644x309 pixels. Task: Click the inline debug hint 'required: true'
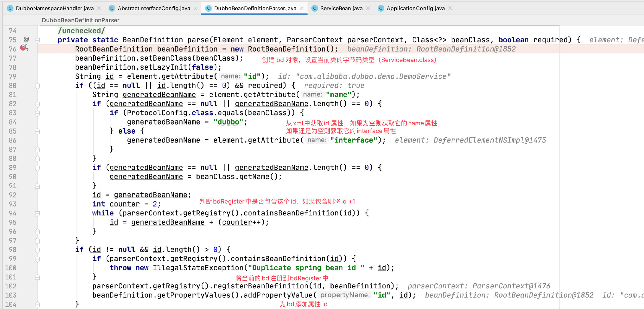coord(334,86)
